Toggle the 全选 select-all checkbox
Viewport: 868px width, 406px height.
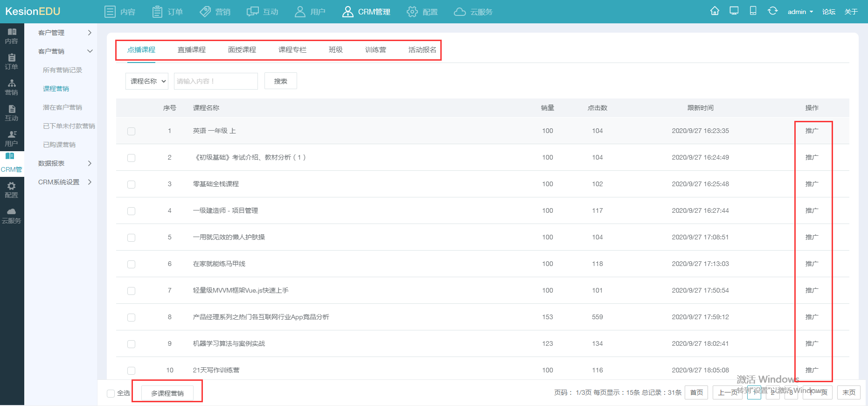click(x=111, y=393)
